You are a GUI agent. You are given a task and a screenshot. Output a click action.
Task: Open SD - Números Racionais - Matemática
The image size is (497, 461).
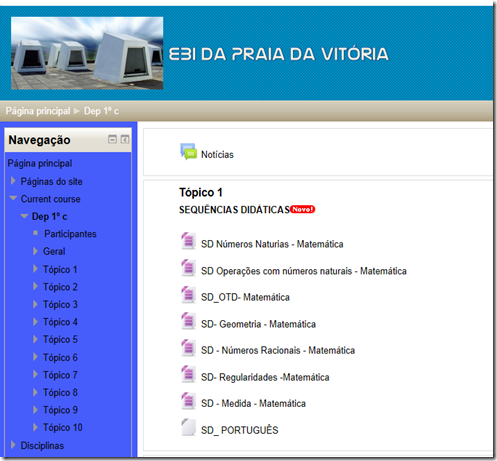278,350
